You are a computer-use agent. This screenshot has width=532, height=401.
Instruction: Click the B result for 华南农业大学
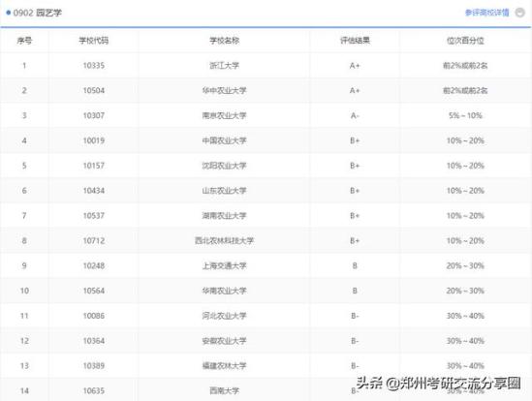tap(355, 292)
